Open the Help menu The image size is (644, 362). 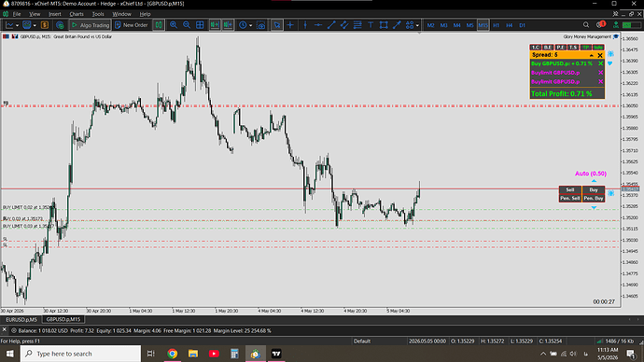coord(145,14)
